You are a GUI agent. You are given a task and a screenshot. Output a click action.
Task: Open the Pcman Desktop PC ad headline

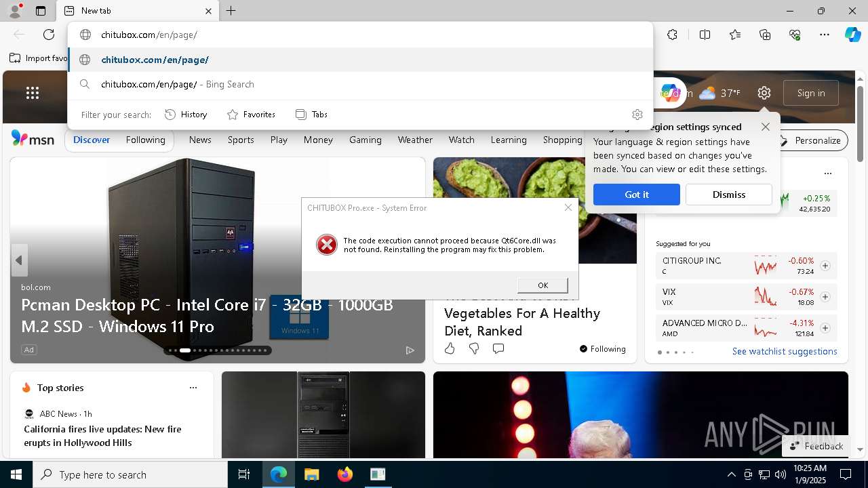click(x=207, y=315)
